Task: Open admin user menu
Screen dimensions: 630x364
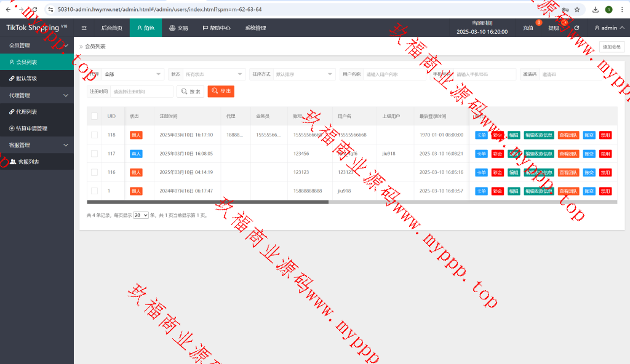Action: [x=609, y=28]
